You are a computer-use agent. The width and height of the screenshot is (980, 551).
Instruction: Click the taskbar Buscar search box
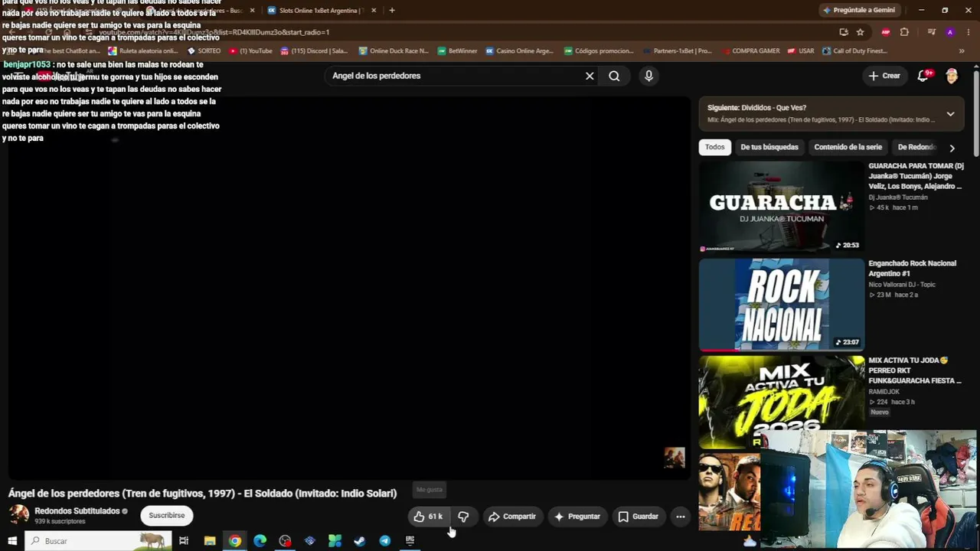(99, 541)
